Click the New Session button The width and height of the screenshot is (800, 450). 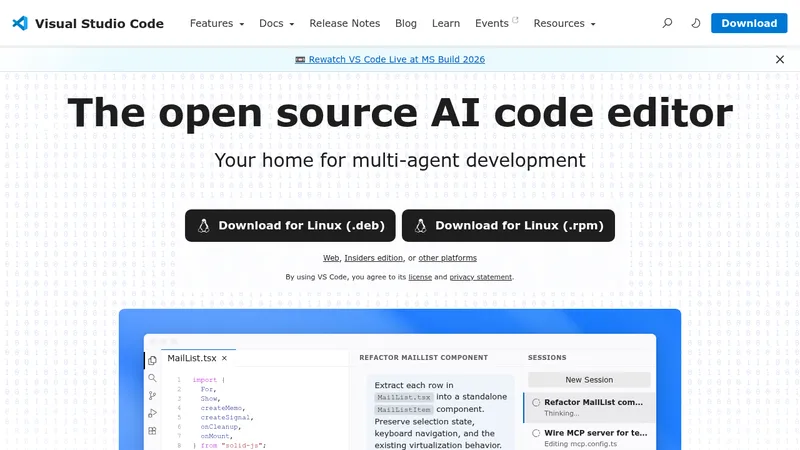pyautogui.click(x=589, y=380)
